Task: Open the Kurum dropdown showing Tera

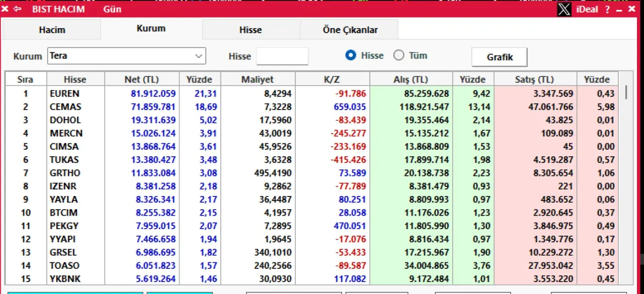Action: click(x=127, y=56)
